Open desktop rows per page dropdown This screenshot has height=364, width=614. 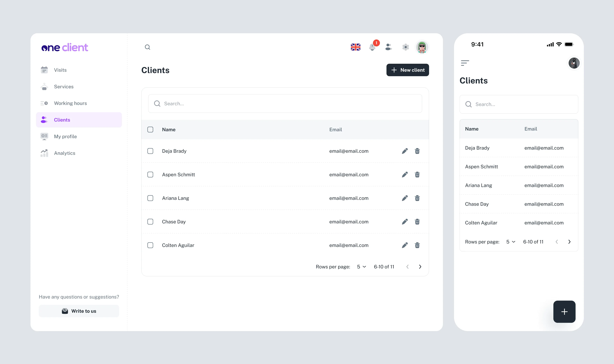[361, 267]
